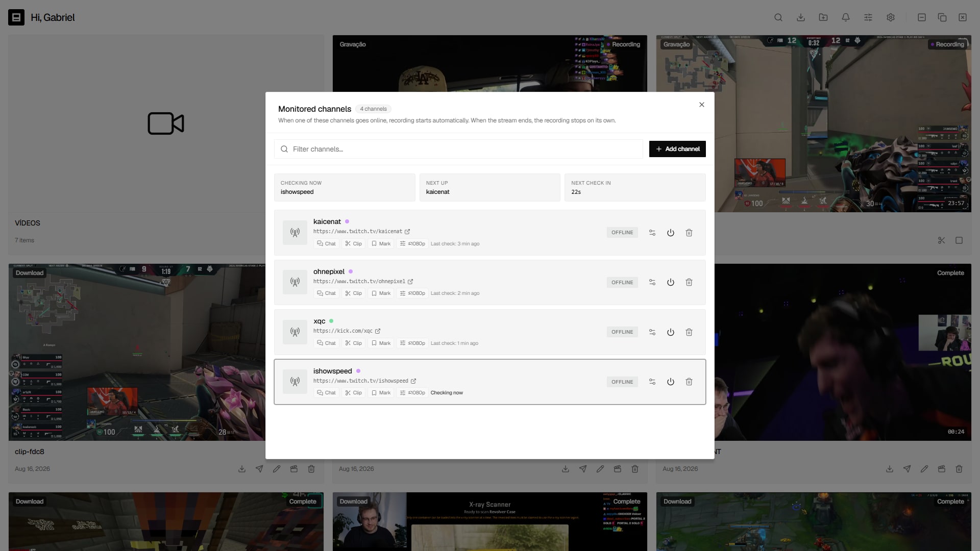The width and height of the screenshot is (980, 551).
Task: Toggle Clip option for ohnepixel
Action: point(354,293)
